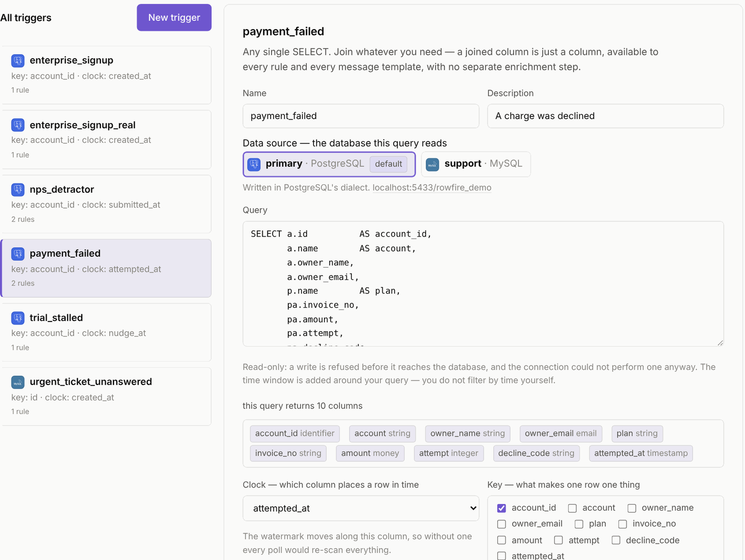Click the All triggers heading

coord(26,18)
